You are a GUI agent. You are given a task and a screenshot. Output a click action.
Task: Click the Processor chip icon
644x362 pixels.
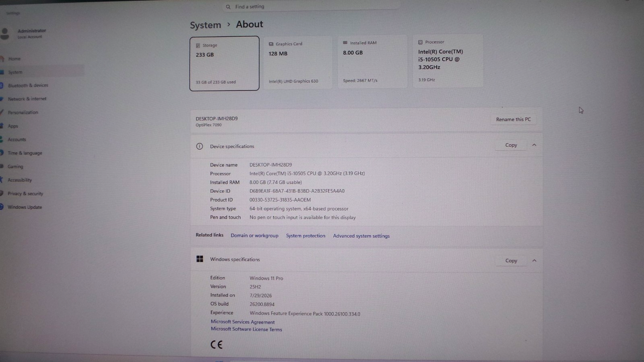[x=420, y=42]
